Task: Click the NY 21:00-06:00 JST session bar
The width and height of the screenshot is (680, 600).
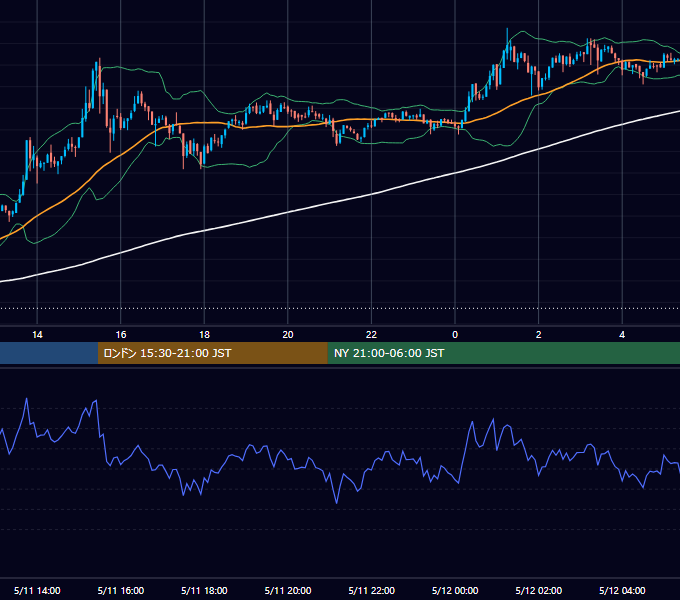Action: [503, 353]
